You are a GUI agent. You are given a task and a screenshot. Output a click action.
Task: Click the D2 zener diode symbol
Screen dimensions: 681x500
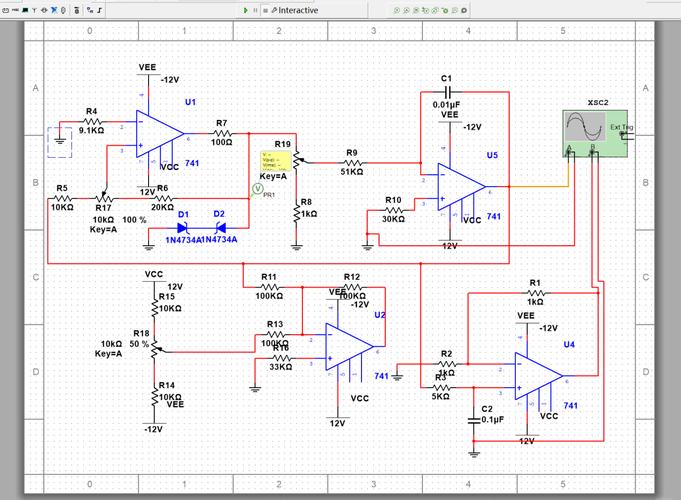(219, 227)
